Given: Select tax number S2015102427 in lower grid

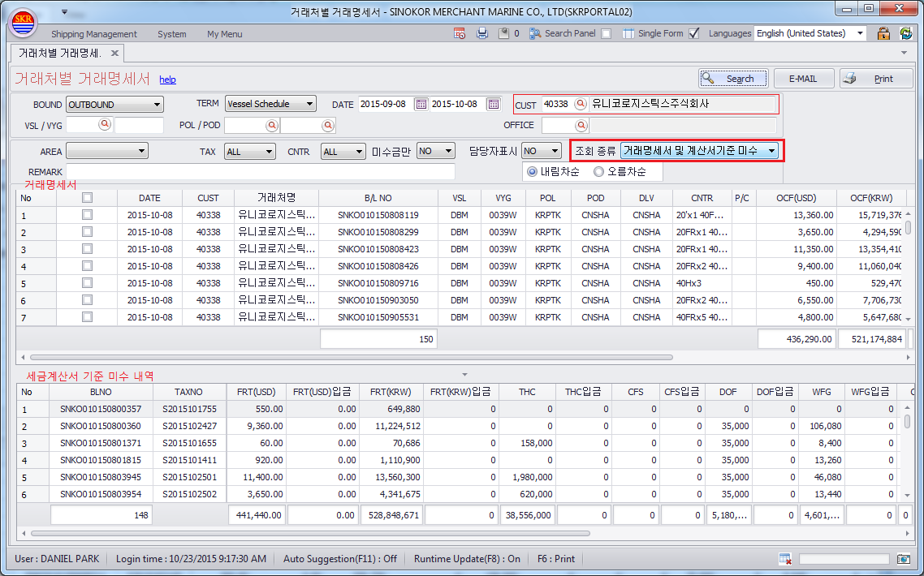Looking at the screenshot, I should pos(189,426).
